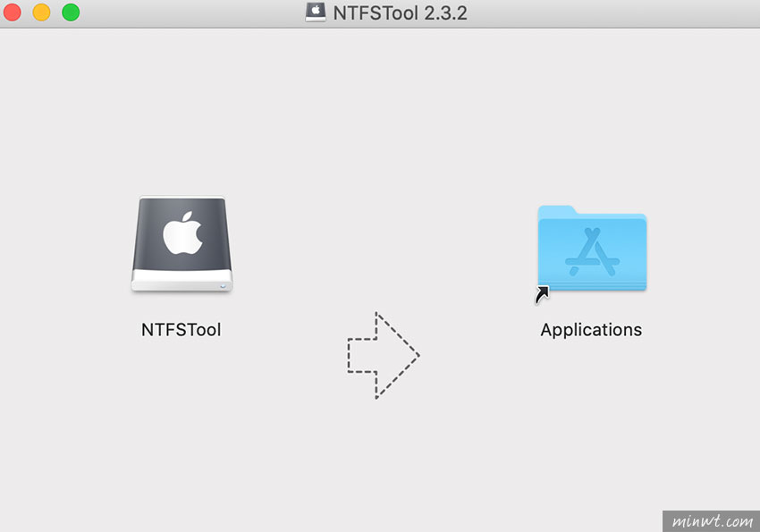The width and height of the screenshot is (760, 532).
Task: Close the NTFSTool window with the red button
Action: pos(13,13)
